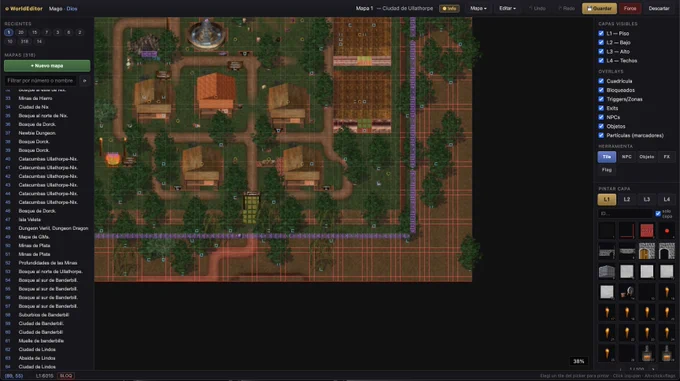Viewport: 680px width, 381px height.
Task: Click the Nuevo mapa button
Action: [x=47, y=66]
